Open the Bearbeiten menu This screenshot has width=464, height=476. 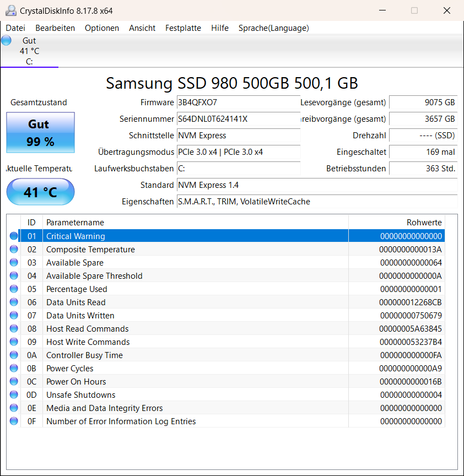point(55,28)
